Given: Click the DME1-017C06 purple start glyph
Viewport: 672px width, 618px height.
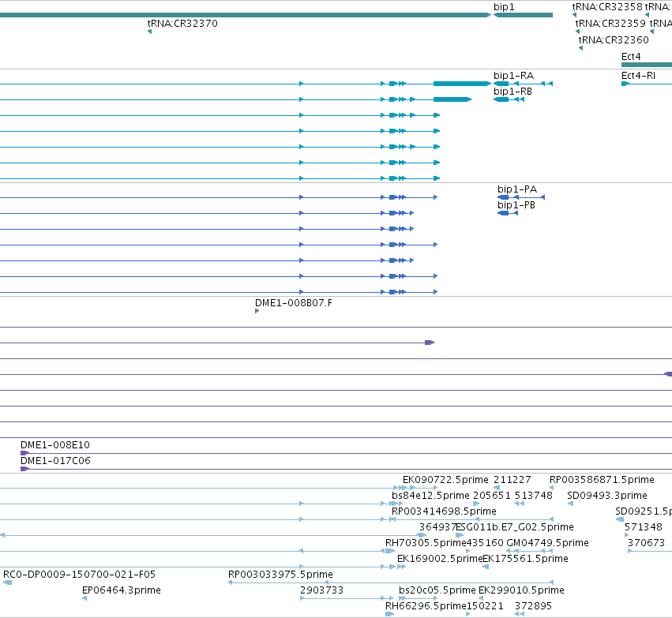Looking at the screenshot, I should click(x=24, y=469).
